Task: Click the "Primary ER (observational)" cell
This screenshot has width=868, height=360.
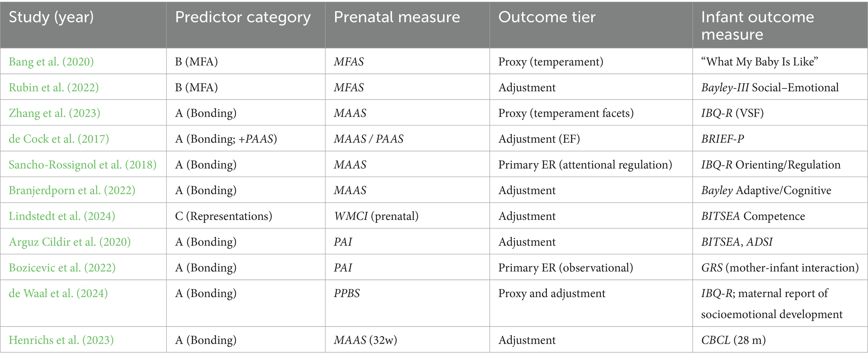Action: click(565, 268)
